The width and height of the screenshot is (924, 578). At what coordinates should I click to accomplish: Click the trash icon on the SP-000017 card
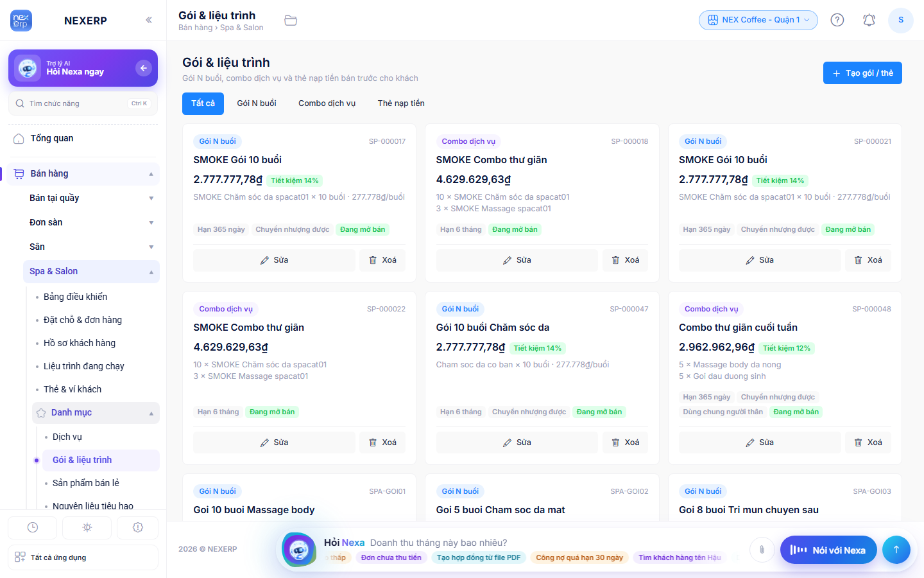click(373, 260)
